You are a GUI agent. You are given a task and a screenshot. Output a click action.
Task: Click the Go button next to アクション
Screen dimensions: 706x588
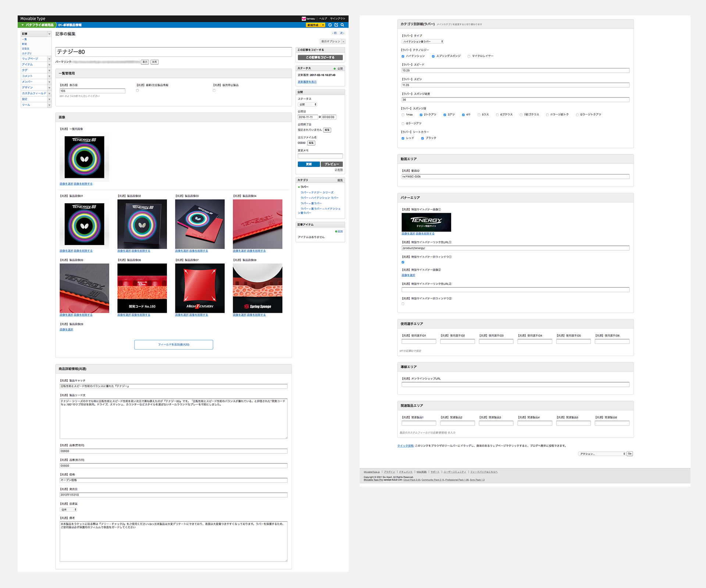click(630, 454)
